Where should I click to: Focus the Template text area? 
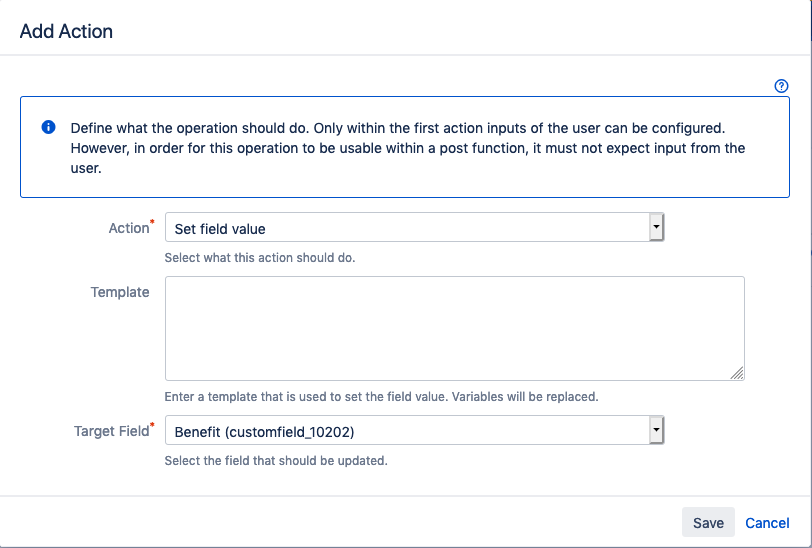coord(454,328)
